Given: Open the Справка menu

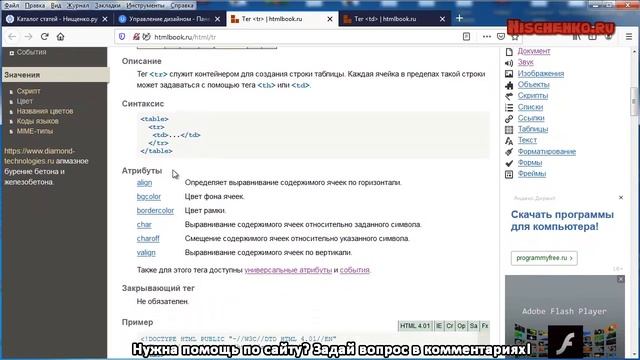Looking at the screenshot, I should [182, 5].
